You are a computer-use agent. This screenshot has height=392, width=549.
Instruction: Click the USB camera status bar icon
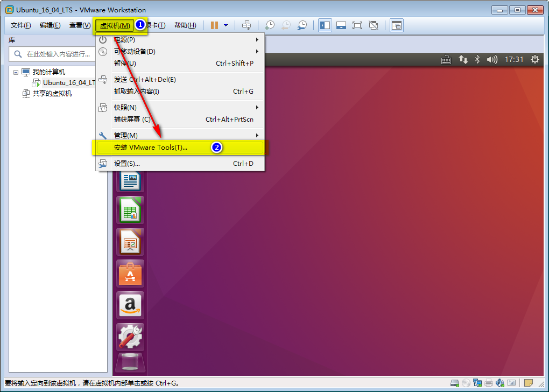coord(511,383)
